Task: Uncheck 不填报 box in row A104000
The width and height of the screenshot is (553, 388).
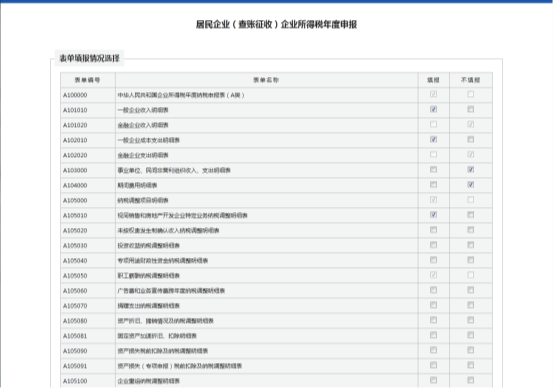Action: [470, 184]
